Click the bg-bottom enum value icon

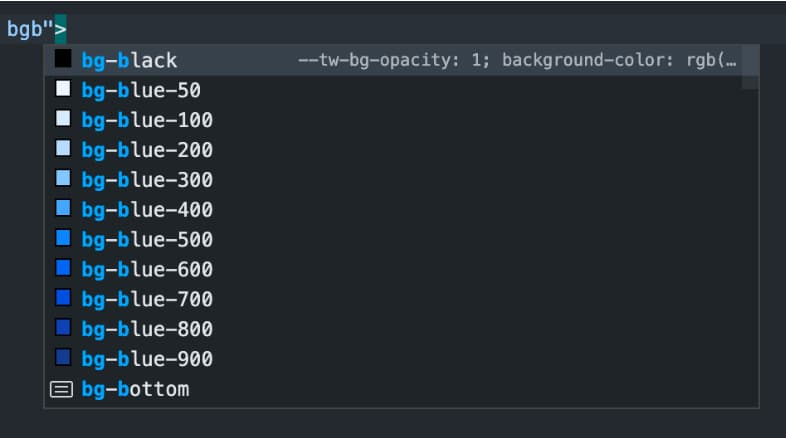pyautogui.click(x=62, y=389)
